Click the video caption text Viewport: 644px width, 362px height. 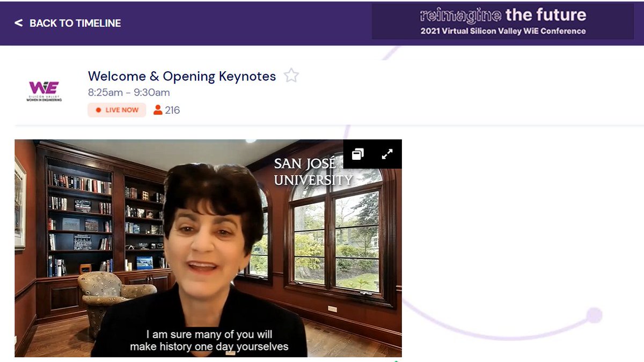pyautogui.click(x=209, y=340)
